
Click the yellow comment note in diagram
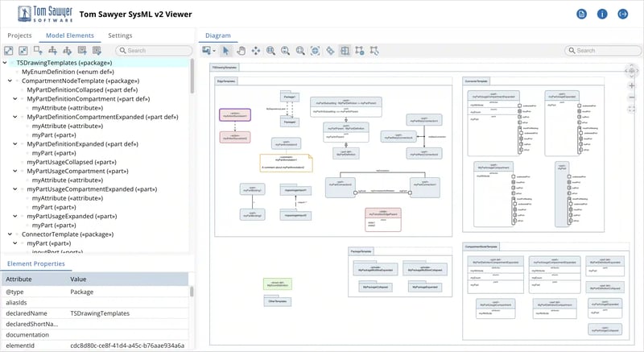point(286,163)
